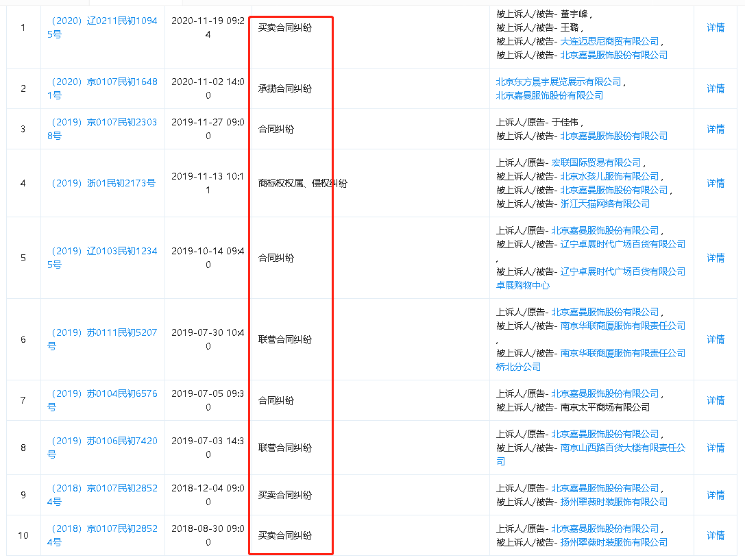Image resolution: width=745 pixels, height=560 pixels.
Task: Open 北京嘉曼服饰股份有限公司 in the 宏联国际 row
Action: coord(614,190)
